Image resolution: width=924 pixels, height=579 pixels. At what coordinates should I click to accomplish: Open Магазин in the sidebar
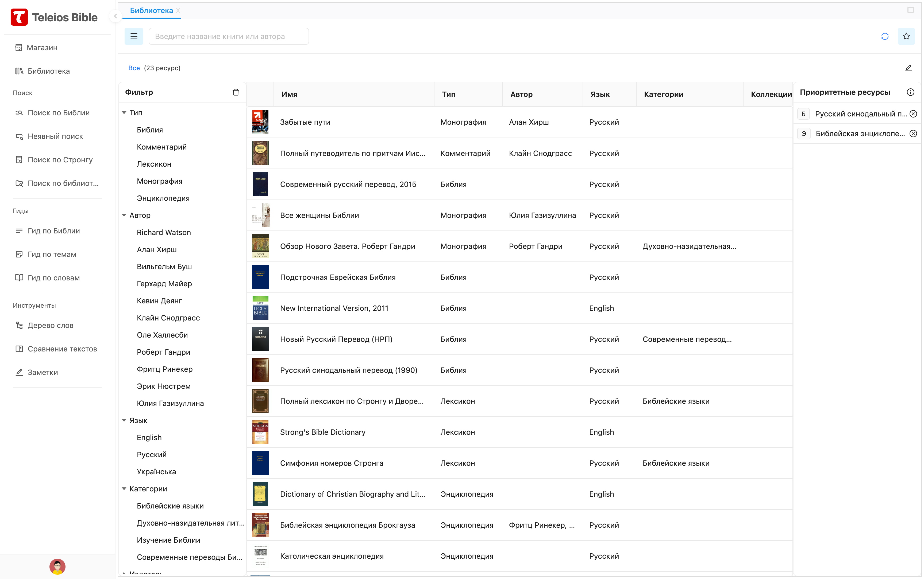tap(42, 48)
